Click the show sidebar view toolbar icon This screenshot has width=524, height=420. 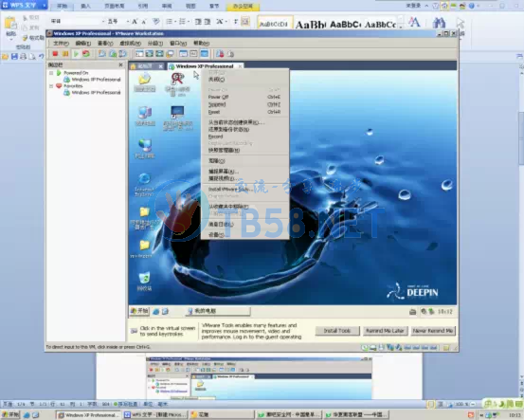coord(139,53)
